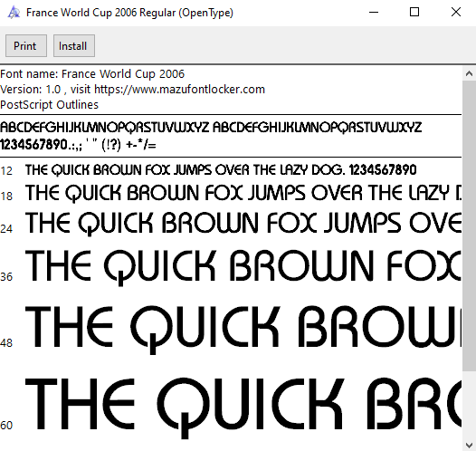Click the 'Version: 1.0' line with the mazufontlocker URL
Screen dimensions: 476x451
(132, 90)
